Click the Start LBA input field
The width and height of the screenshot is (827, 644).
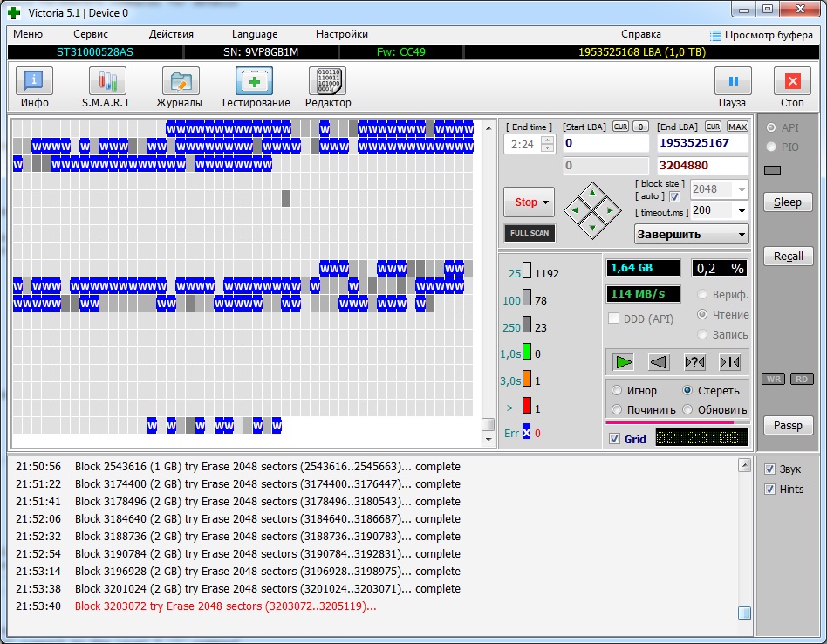click(605, 143)
